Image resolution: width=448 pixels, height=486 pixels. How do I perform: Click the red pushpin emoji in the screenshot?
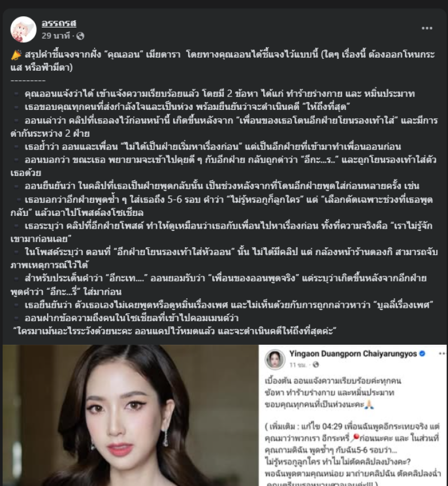click(356, 437)
